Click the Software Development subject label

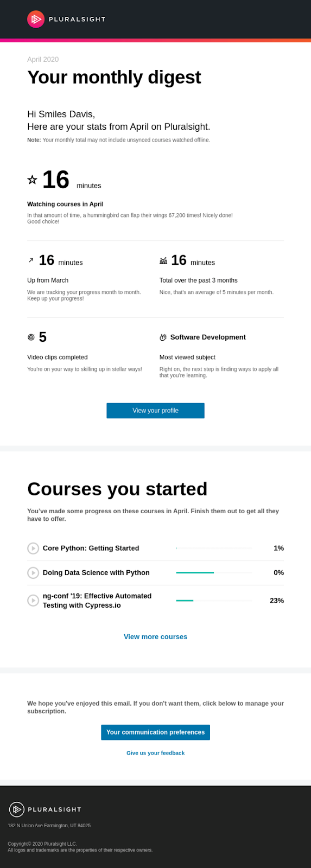coord(208,337)
